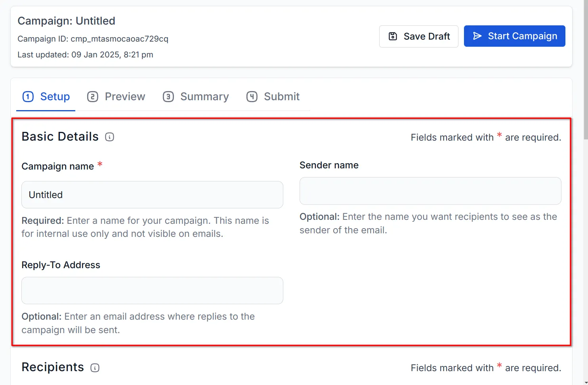Click inside the Campaign name field
Viewport: 588px width, 385px height.
(152, 194)
